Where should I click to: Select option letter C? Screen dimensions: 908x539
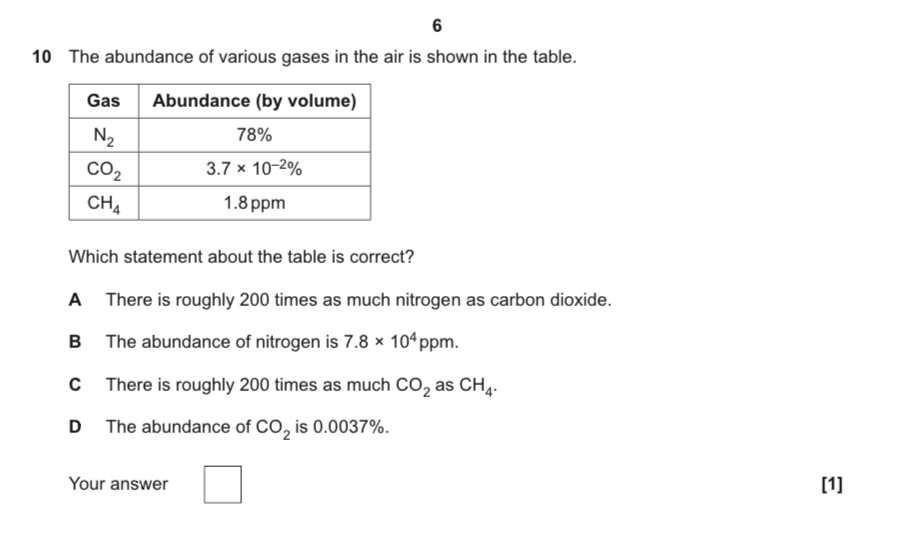click(x=75, y=384)
